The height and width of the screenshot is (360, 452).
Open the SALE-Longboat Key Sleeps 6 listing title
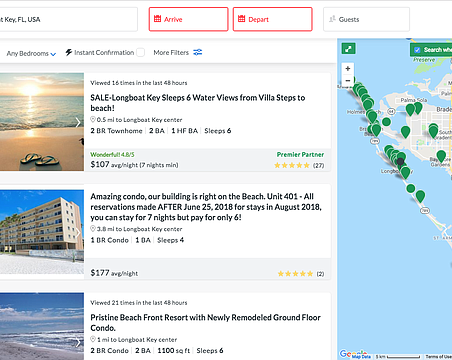point(198,103)
